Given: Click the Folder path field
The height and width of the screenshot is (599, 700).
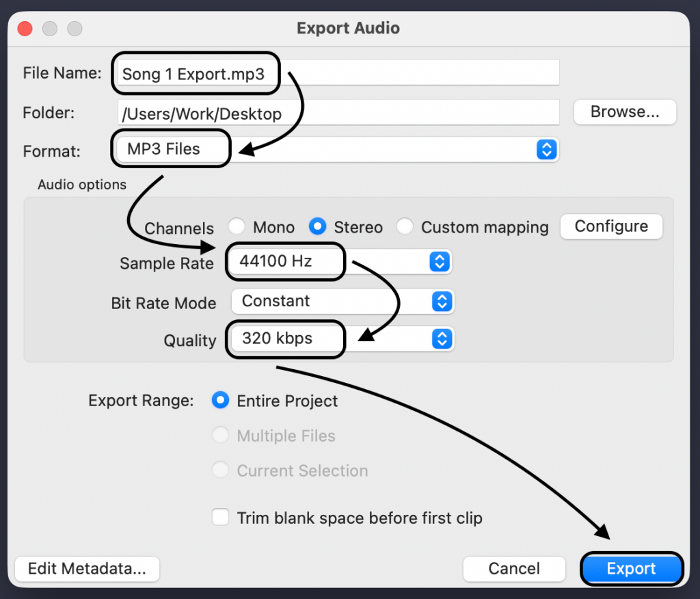Looking at the screenshot, I should point(338,113).
